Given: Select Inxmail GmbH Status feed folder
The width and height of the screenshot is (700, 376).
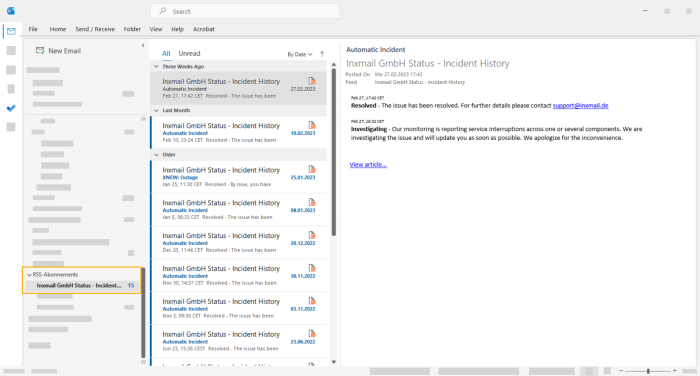Looking at the screenshot, I should pos(83,285).
